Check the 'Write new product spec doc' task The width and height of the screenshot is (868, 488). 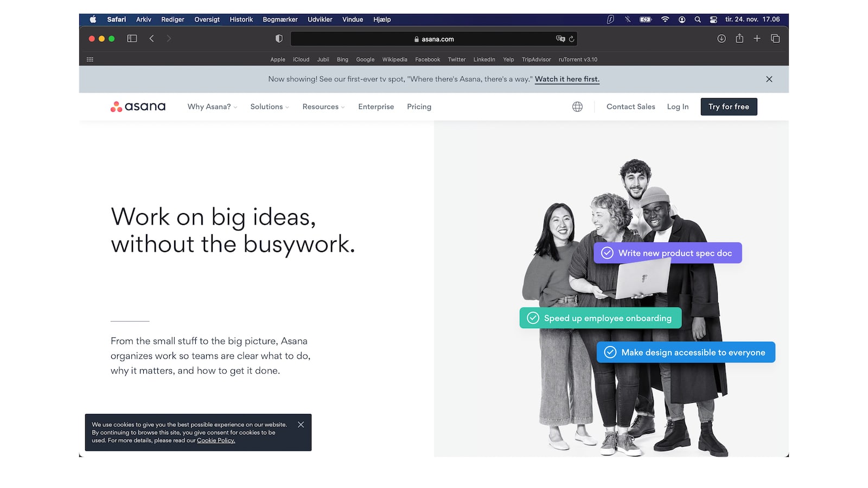608,253
